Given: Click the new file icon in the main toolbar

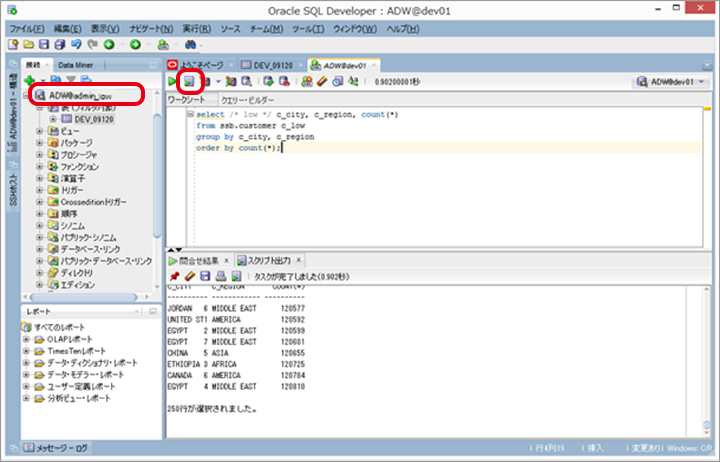Looking at the screenshot, I should coord(14,45).
